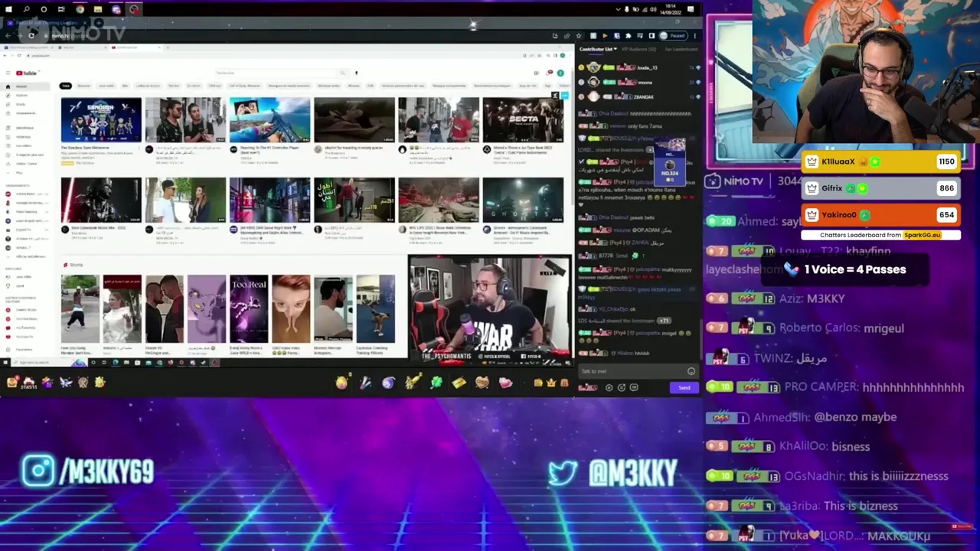This screenshot has height=551, width=980.
Task: Send the golden egg gift
Action: click(x=341, y=383)
